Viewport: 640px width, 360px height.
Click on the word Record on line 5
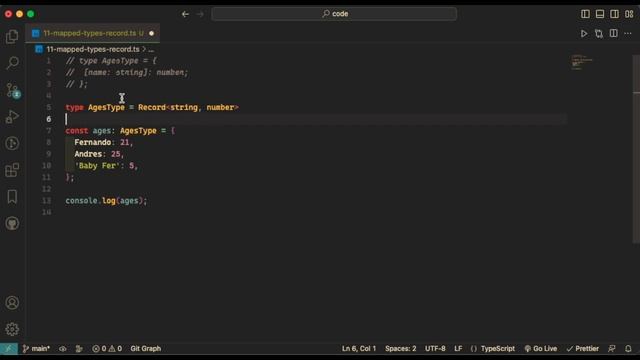coord(152,107)
